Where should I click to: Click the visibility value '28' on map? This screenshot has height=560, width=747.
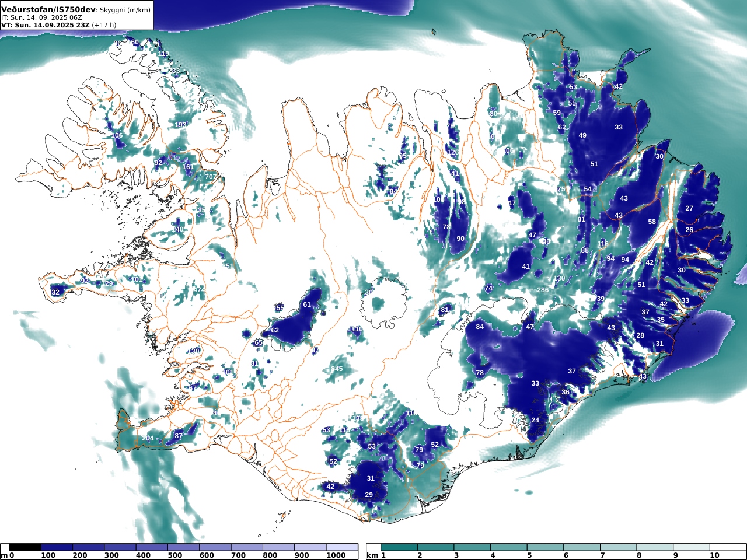pyautogui.click(x=640, y=335)
